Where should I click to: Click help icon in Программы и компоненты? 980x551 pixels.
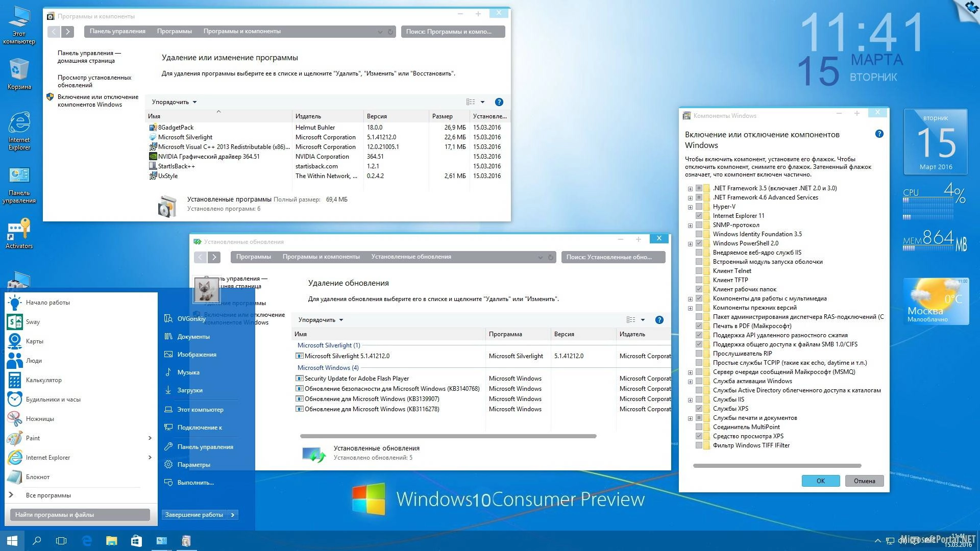tap(499, 102)
